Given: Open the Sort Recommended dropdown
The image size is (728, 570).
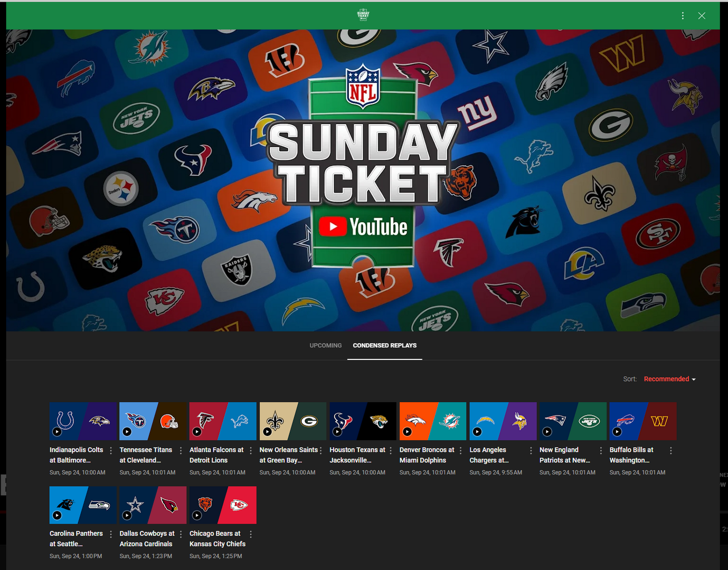Looking at the screenshot, I should (670, 379).
